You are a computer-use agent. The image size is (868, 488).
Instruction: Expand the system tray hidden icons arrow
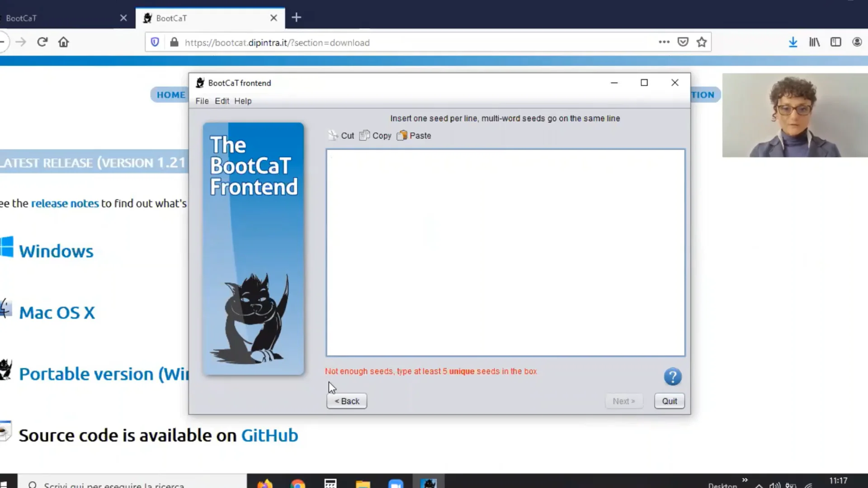point(759,485)
